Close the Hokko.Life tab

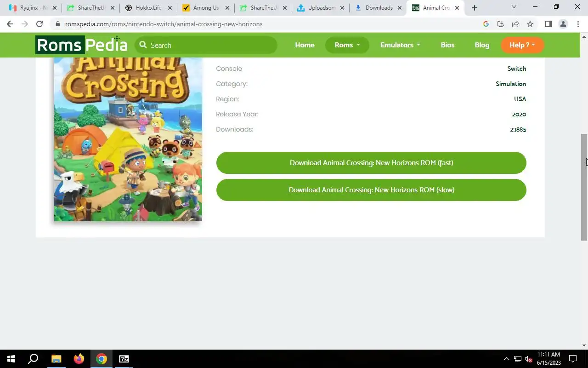point(170,8)
